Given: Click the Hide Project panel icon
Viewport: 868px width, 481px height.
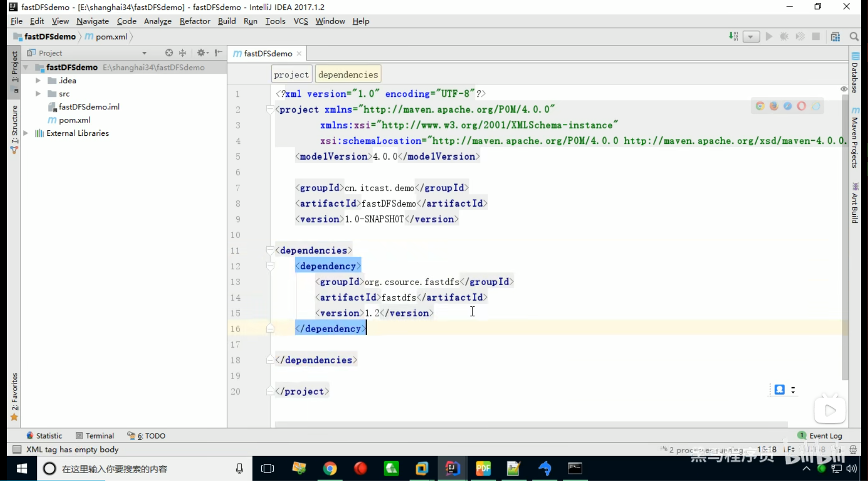Looking at the screenshot, I should click(x=219, y=52).
